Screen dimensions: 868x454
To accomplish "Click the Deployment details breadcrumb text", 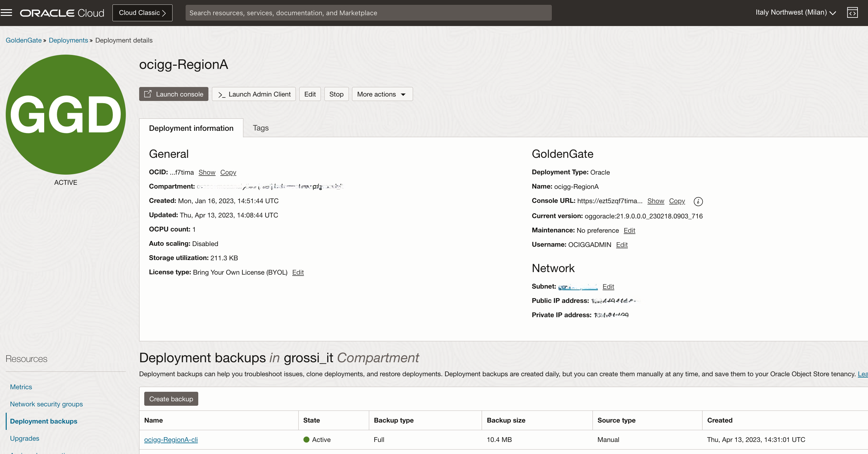I will 124,40.
